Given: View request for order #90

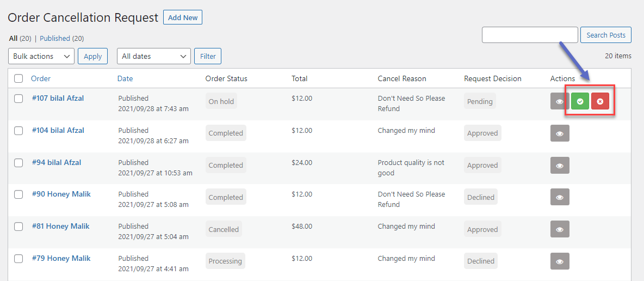Looking at the screenshot, I should point(560,197).
